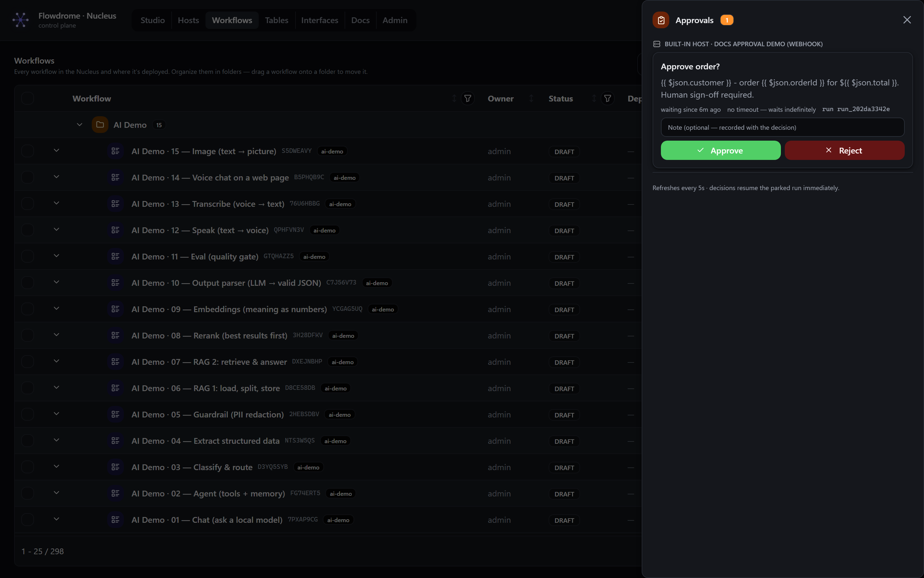Focus the optional decision Note field

[x=782, y=127]
